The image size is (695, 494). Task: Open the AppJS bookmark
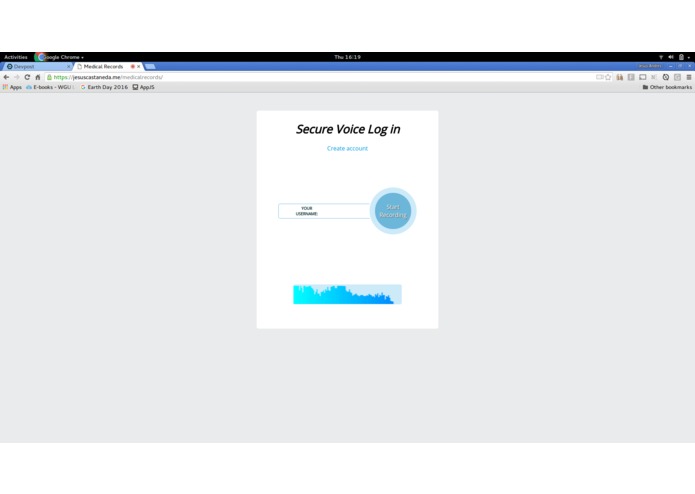(x=144, y=87)
